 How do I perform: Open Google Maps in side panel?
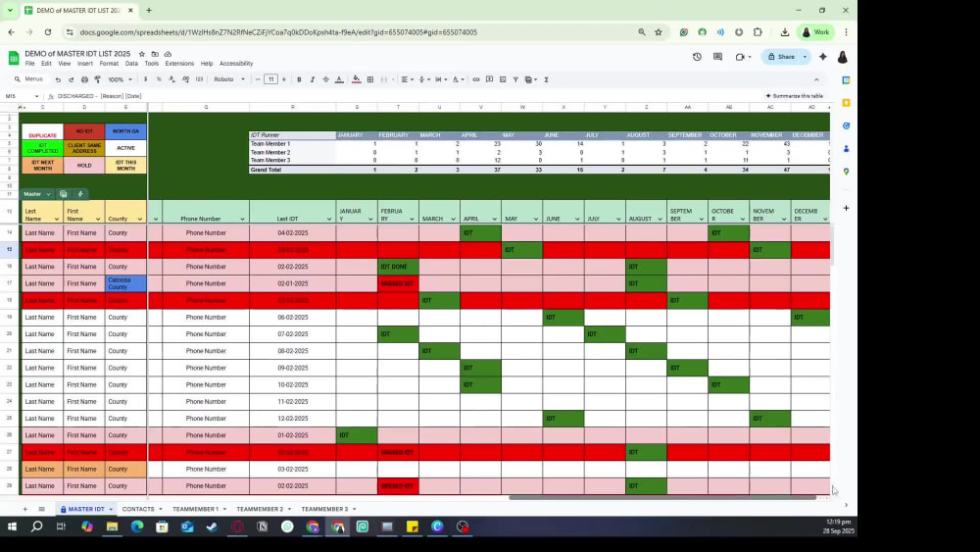(847, 172)
